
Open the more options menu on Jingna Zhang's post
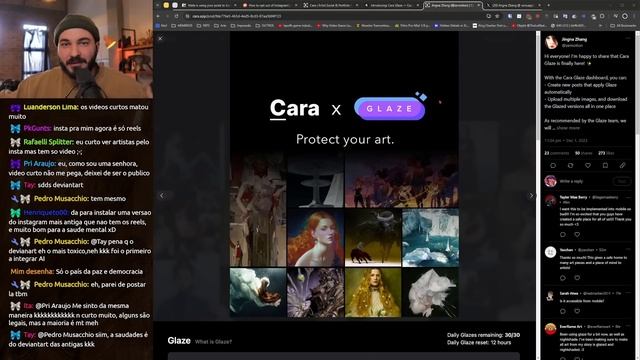tap(627, 39)
